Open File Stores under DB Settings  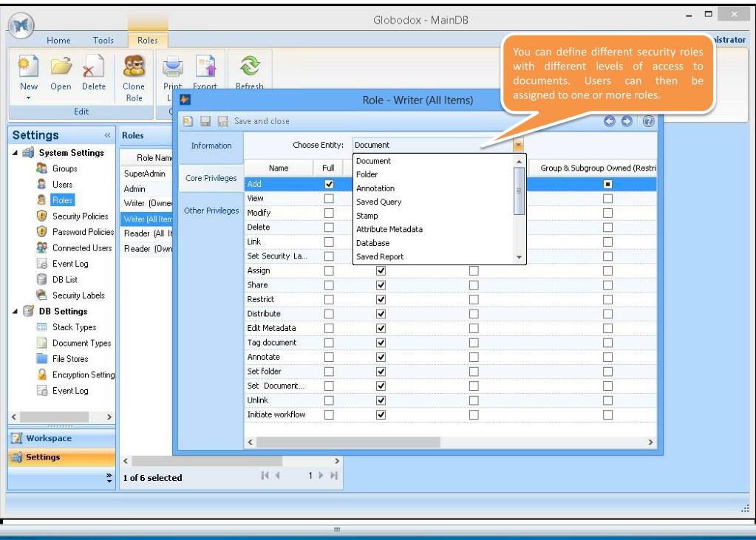tap(70, 359)
